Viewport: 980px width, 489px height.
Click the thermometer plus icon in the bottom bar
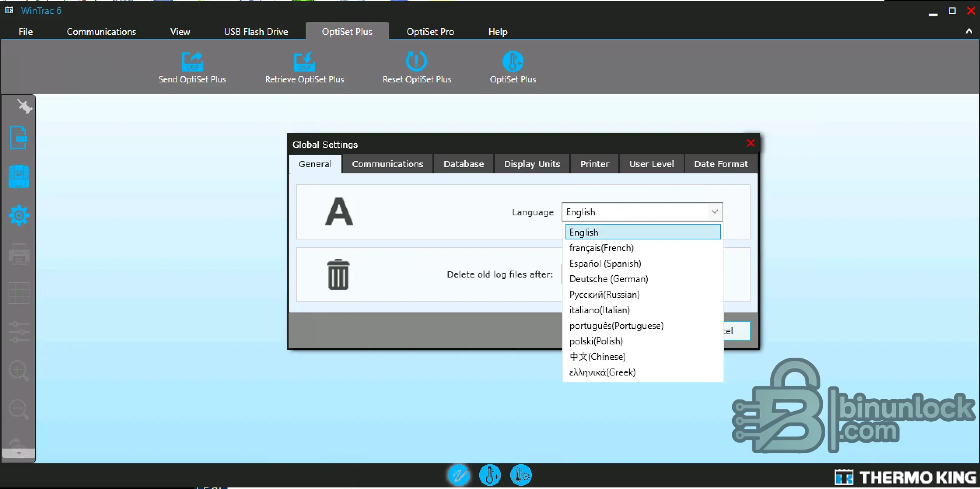490,475
